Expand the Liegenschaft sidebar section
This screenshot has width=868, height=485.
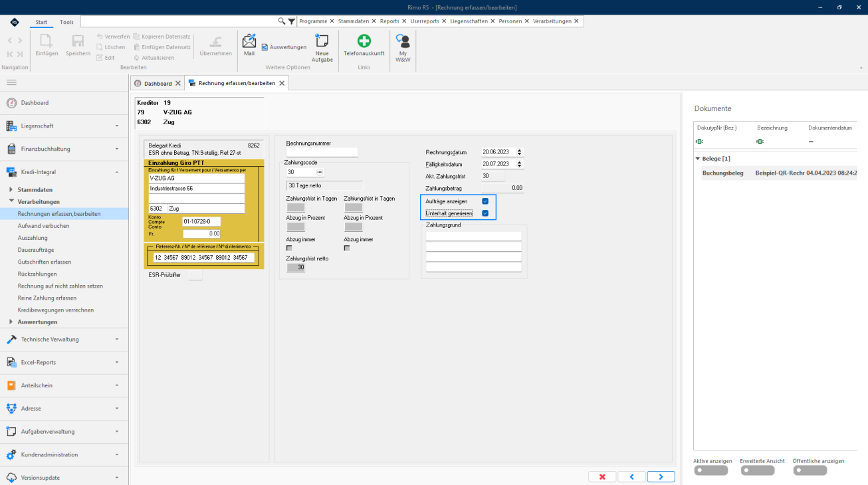click(x=64, y=126)
